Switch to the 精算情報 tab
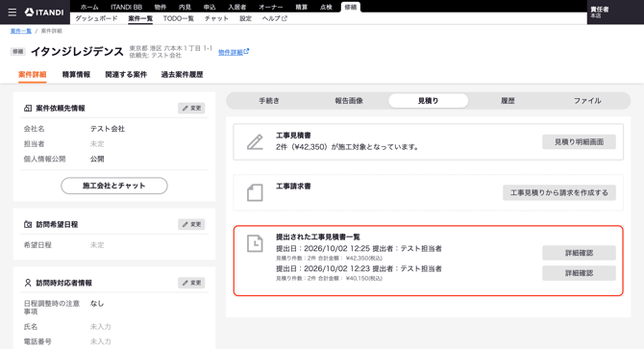 coord(76,75)
